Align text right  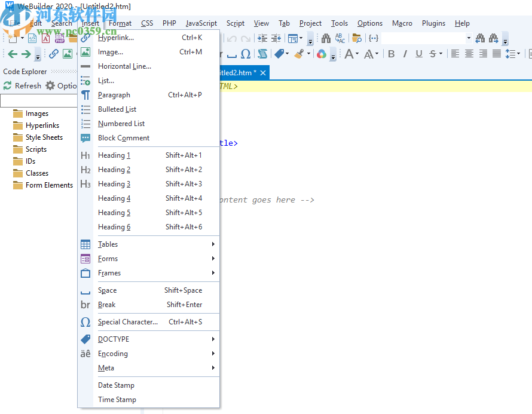click(483, 54)
